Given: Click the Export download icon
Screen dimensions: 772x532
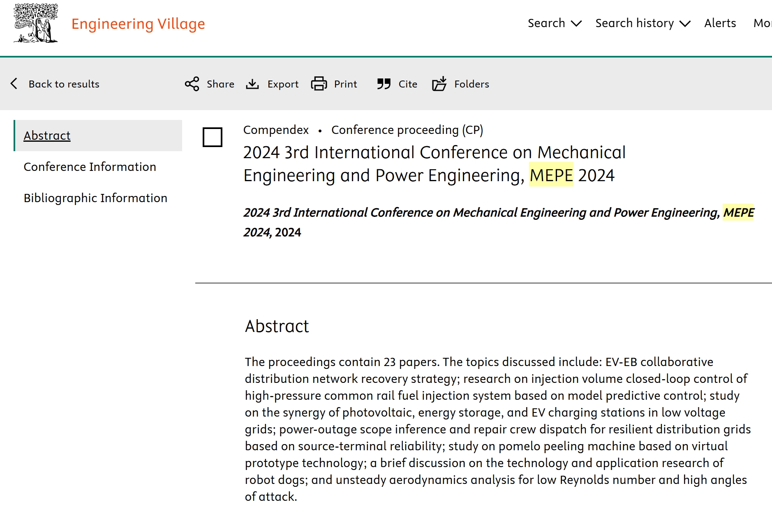Looking at the screenshot, I should 252,84.
